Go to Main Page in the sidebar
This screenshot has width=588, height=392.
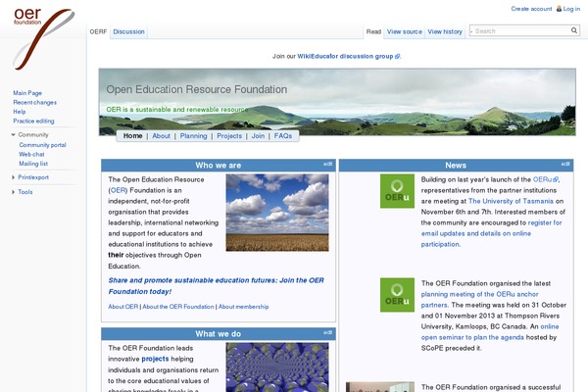coord(27,93)
